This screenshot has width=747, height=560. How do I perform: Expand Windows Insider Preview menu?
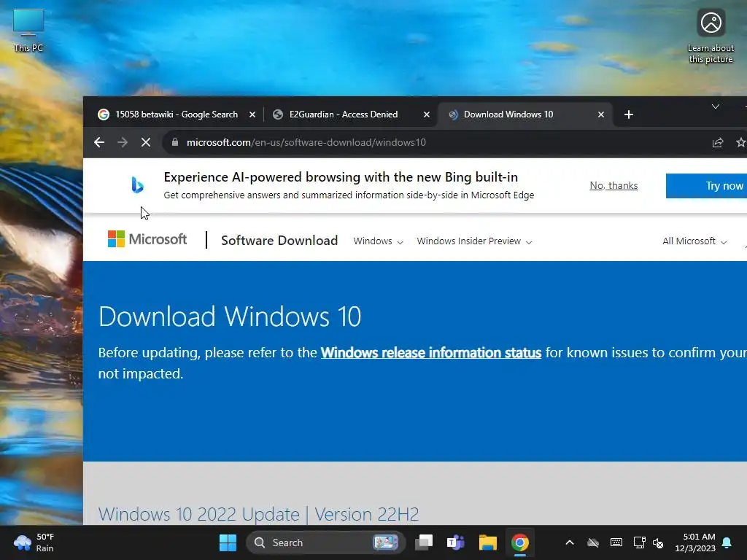coord(474,241)
